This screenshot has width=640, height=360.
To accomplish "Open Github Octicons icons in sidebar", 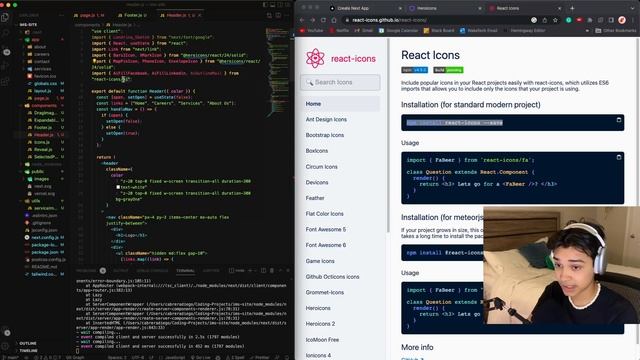I will [x=332, y=277].
